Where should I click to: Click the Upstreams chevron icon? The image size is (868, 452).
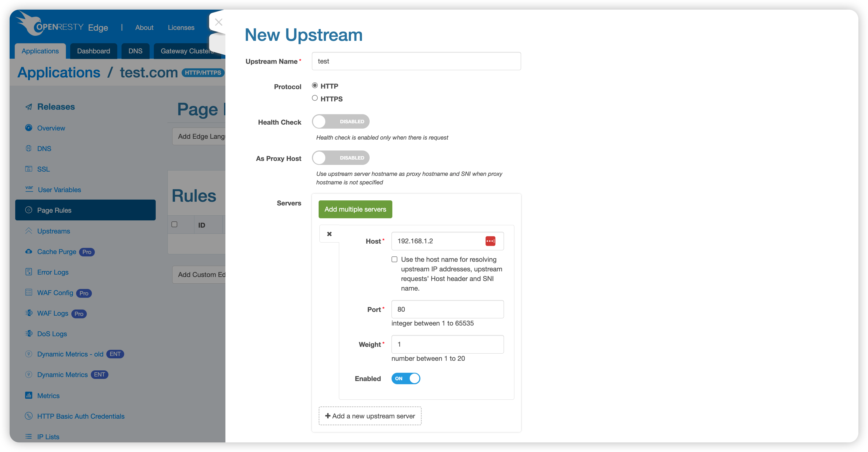29,231
